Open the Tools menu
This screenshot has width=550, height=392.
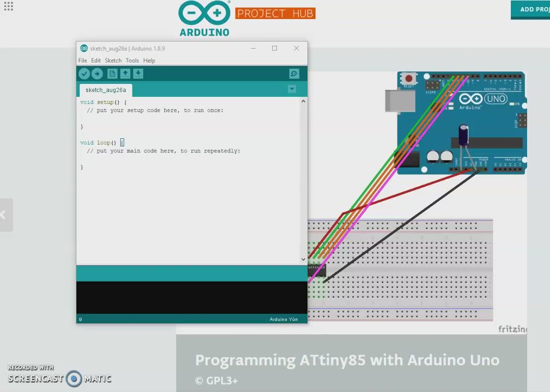(132, 60)
